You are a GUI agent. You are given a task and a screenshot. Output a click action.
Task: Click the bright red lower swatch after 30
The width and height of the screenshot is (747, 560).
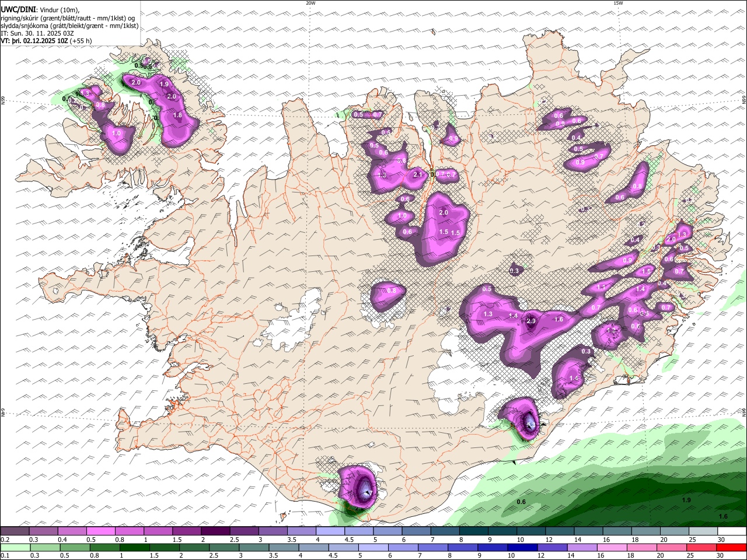pos(732,547)
